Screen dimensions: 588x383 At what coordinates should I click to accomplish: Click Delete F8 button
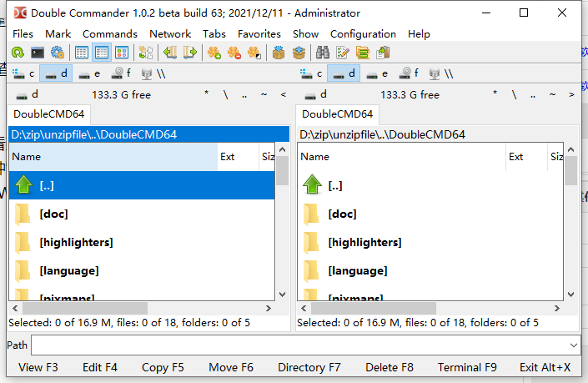coord(389,367)
